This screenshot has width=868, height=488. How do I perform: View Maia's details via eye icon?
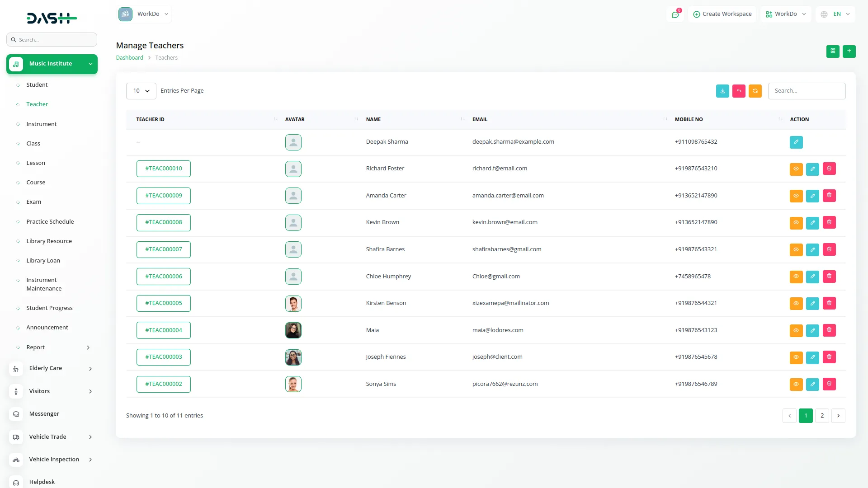(796, 330)
